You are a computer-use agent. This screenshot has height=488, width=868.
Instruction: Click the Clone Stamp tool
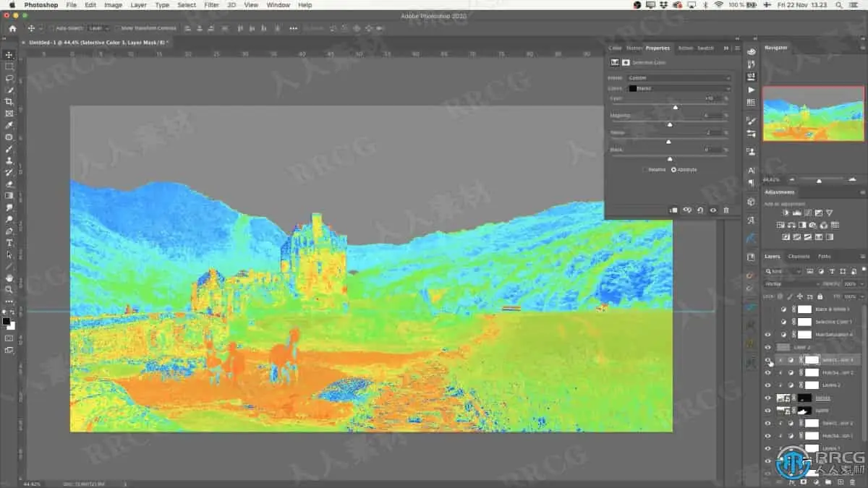tap(9, 160)
